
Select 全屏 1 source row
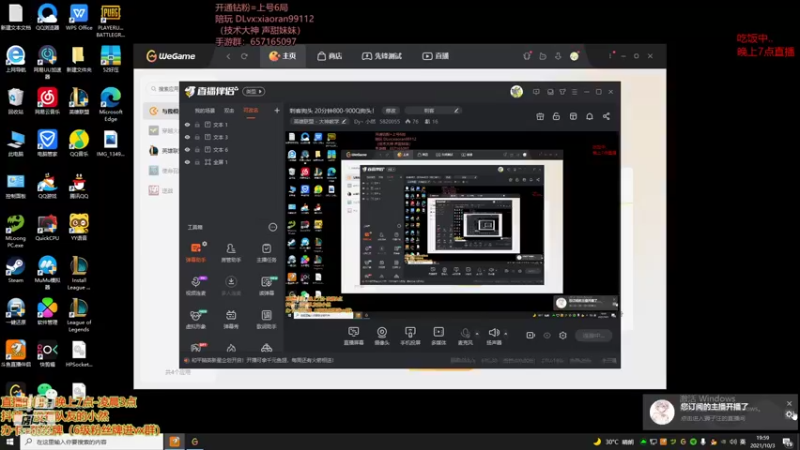click(233, 162)
